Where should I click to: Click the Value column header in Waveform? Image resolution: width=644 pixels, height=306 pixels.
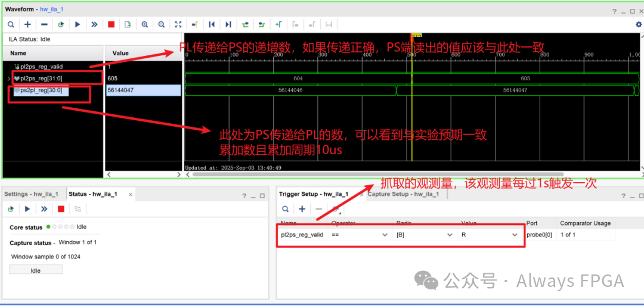pyautogui.click(x=120, y=53)
